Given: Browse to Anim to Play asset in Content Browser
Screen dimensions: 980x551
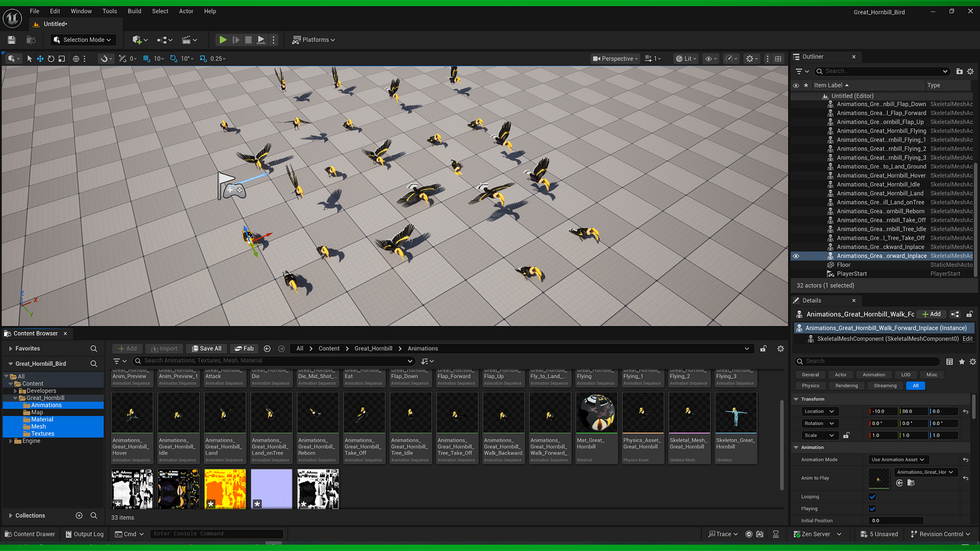Looking at the screenshot, I should tap(911, 483).
